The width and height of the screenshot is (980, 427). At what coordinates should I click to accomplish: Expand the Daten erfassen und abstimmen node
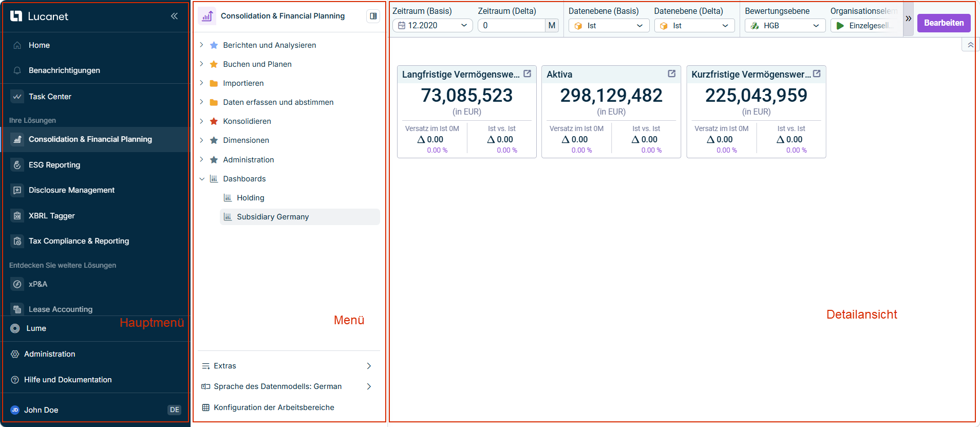[x=201, y=102]
